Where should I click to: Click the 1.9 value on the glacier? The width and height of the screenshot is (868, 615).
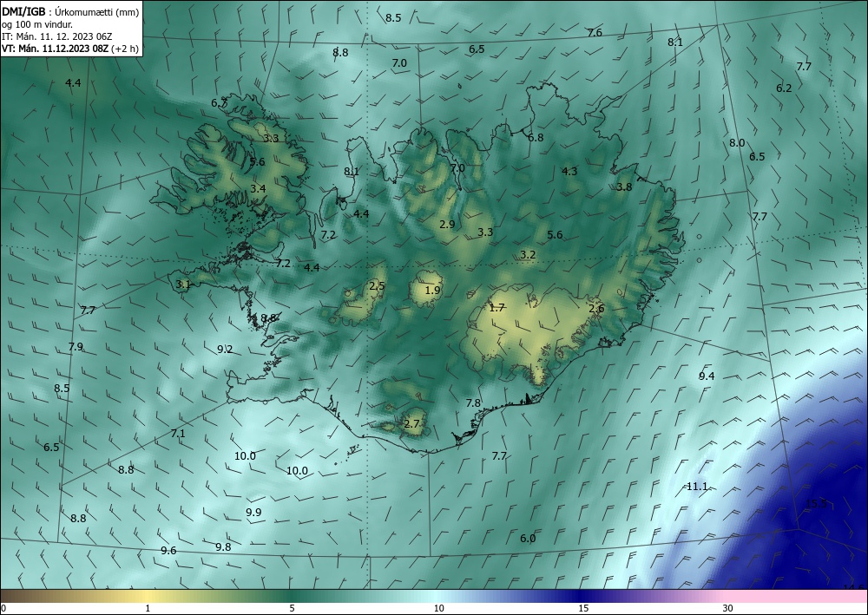tap(433, 291)
